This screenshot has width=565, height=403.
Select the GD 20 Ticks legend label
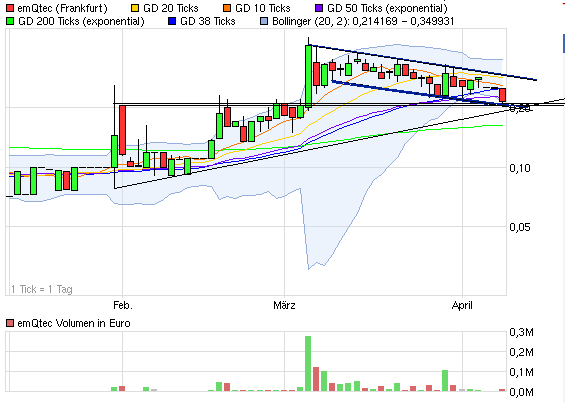pos(171,8)
